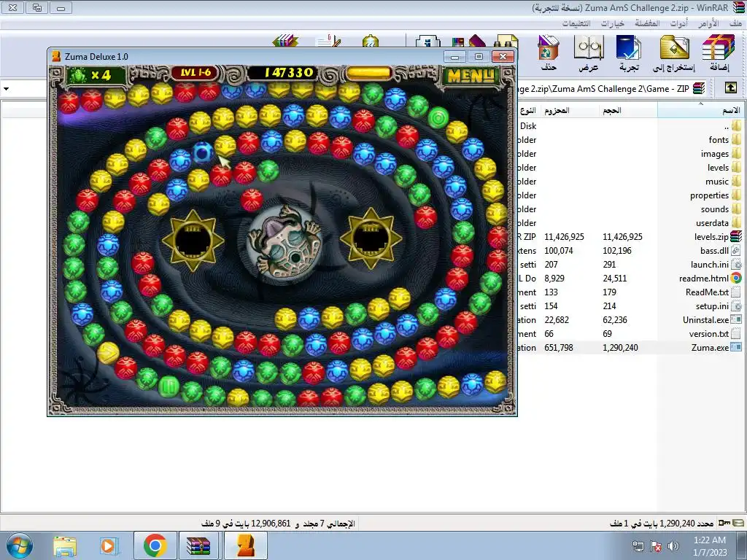Click the size value 11,426,925 under الحجم
This screenshot has width=747, height=560.
[622, 237]
